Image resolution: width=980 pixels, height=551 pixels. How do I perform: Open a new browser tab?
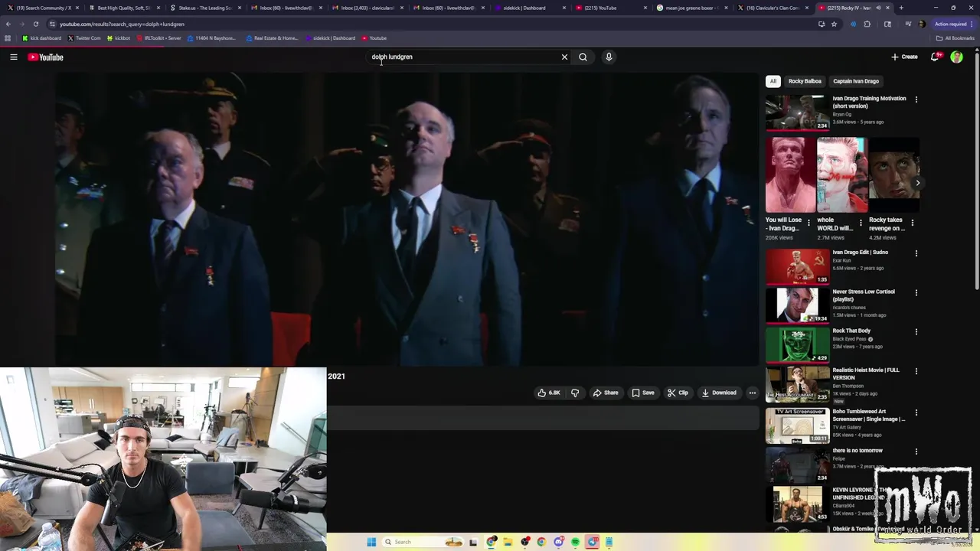pyautogui.click(x=901, y=8)
